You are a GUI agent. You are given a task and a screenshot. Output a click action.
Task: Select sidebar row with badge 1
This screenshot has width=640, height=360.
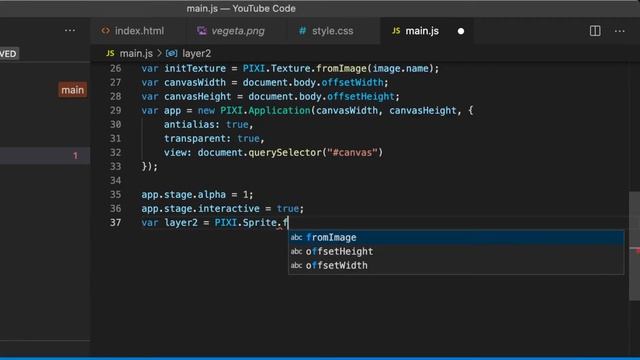click(x=45, y=156)
